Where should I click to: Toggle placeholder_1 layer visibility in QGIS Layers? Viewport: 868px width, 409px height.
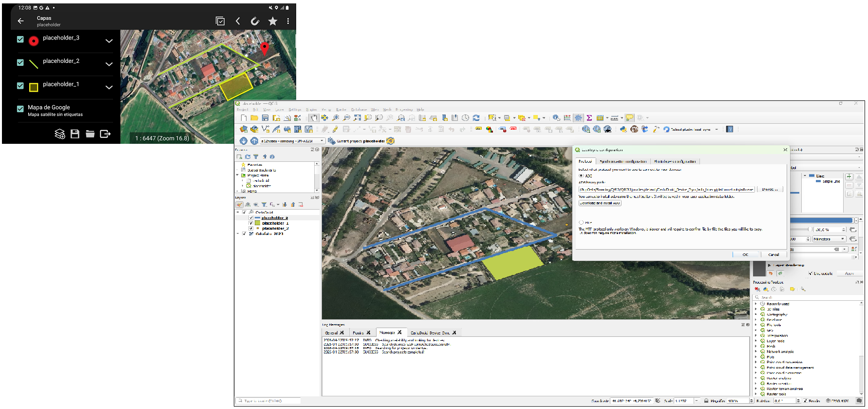(x=251, y=223)
